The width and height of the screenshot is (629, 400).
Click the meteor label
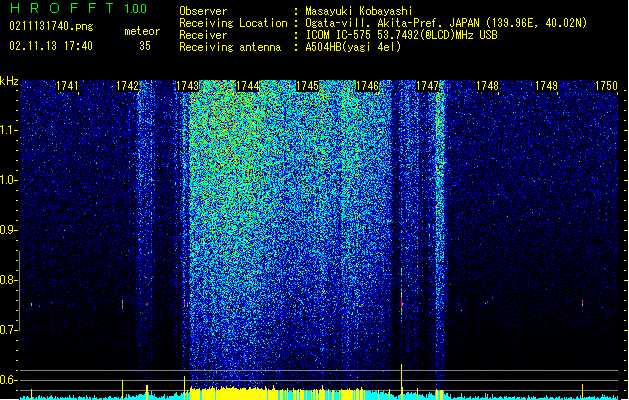(x=142, y=31)
